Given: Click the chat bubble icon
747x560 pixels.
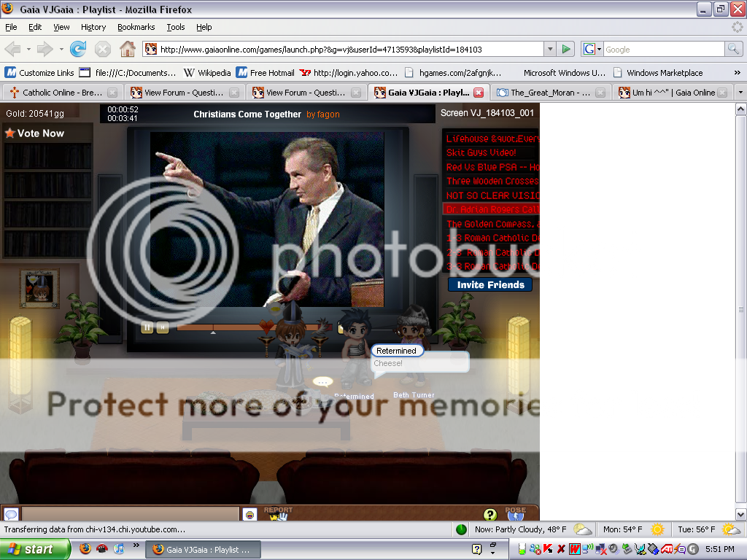Looking at the screenshot, I should 11,514.
